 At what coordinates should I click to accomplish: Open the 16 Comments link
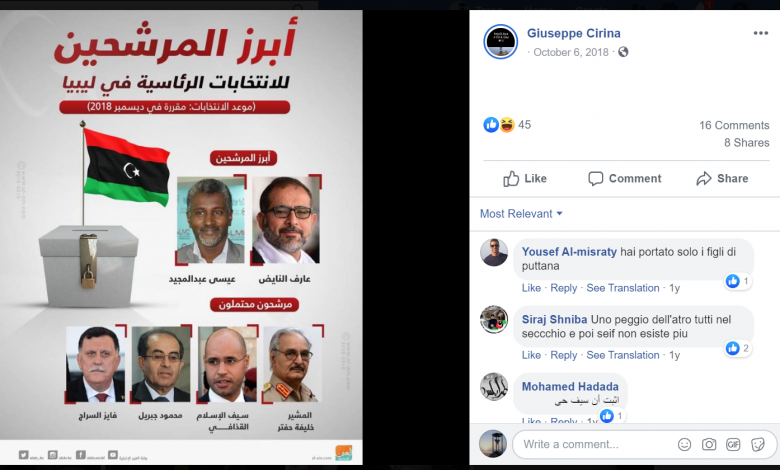coord(734,125)
